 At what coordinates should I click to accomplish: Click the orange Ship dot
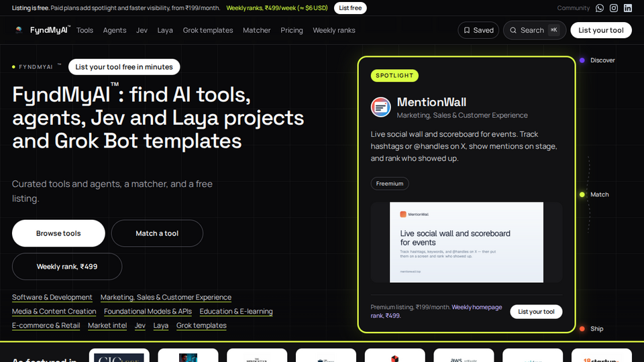(x=582, y=328)
